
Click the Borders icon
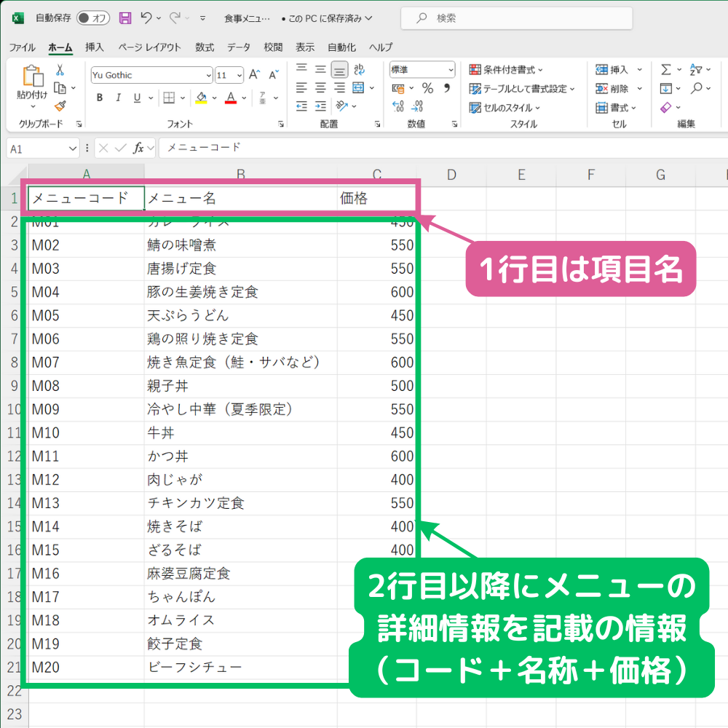point(169,98)
